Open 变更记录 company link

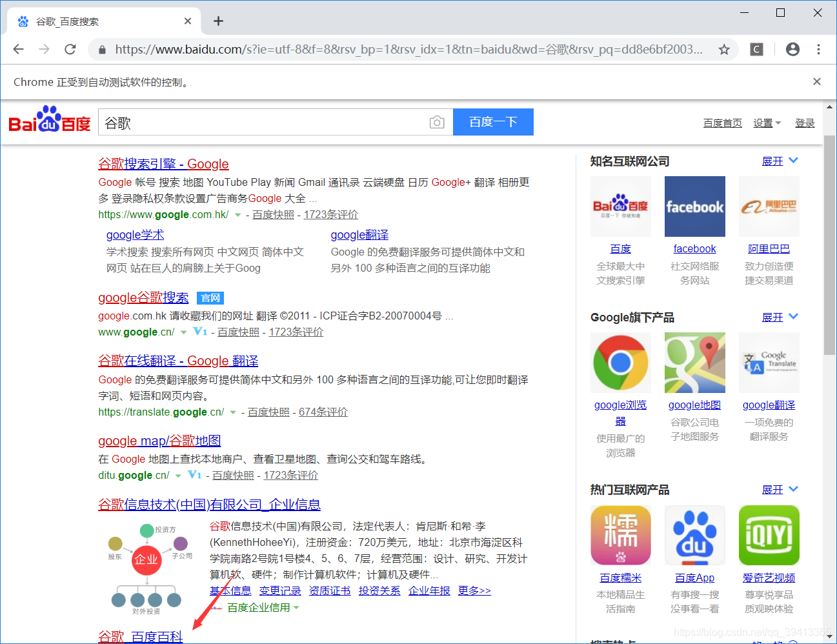(x=280, y=591)
